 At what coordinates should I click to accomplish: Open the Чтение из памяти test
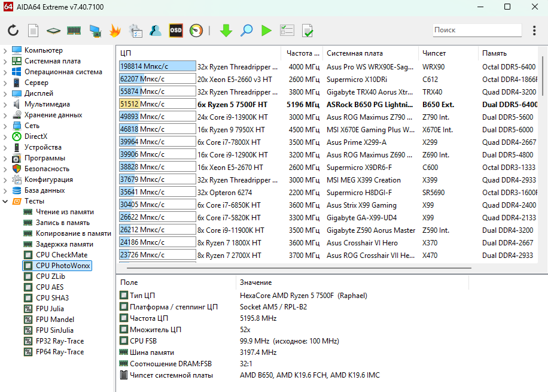tap(65, 212)
